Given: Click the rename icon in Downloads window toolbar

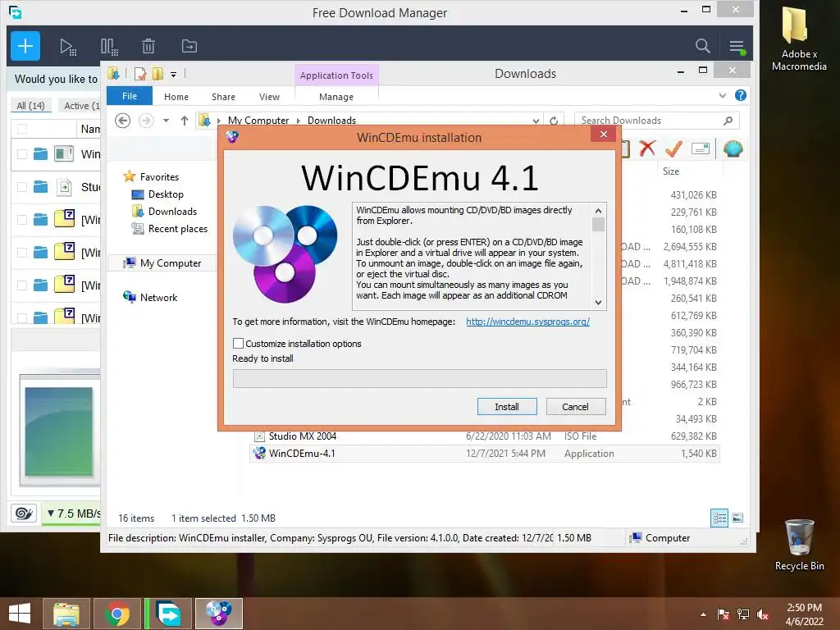Looking at the screenshot, I should [701, 148].
